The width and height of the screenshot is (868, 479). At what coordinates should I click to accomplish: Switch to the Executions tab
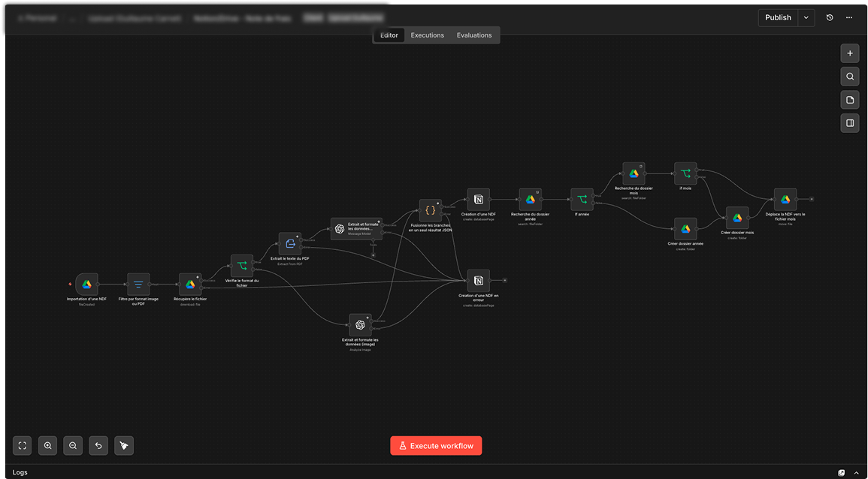(428, 35)
